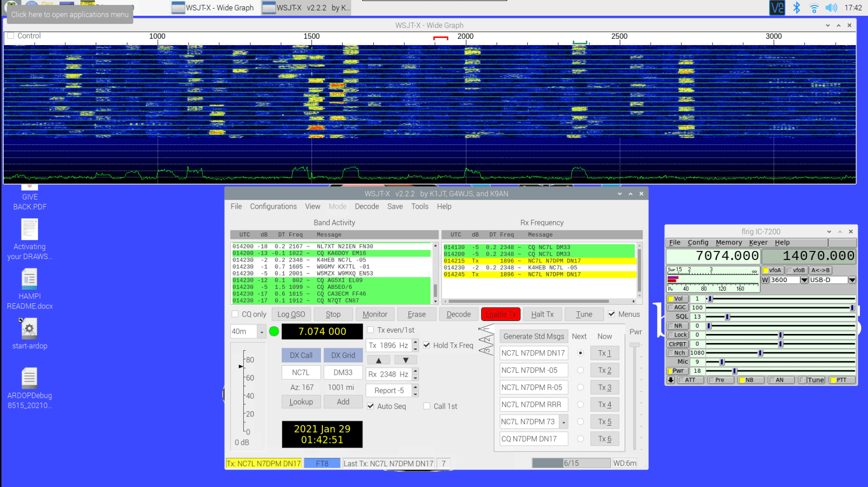Image resolution: width=868 pixels, height=487 pixels.
Task: Open the USB-D mode dropdown in flrig
Action: click(x=852, y=280)
